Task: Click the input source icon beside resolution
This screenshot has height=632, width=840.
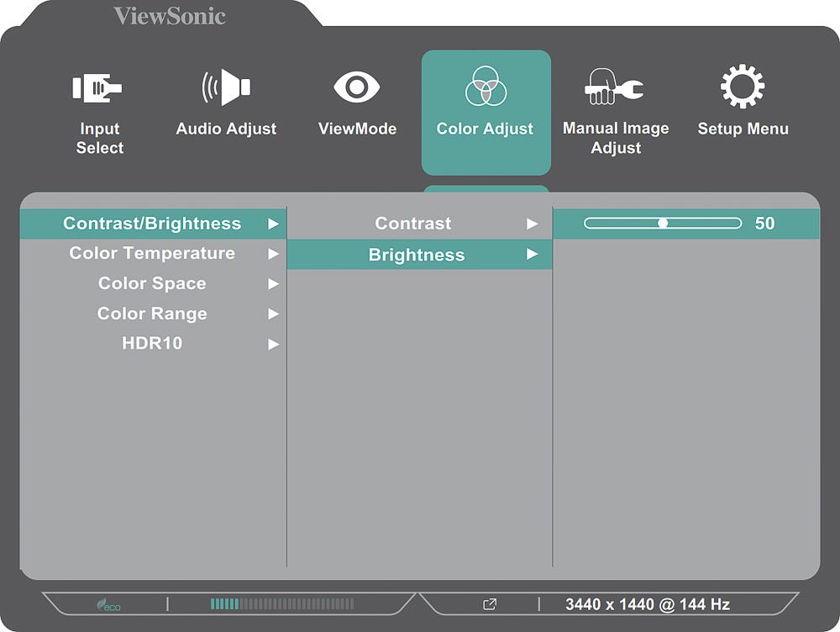Action: [490, 604]
